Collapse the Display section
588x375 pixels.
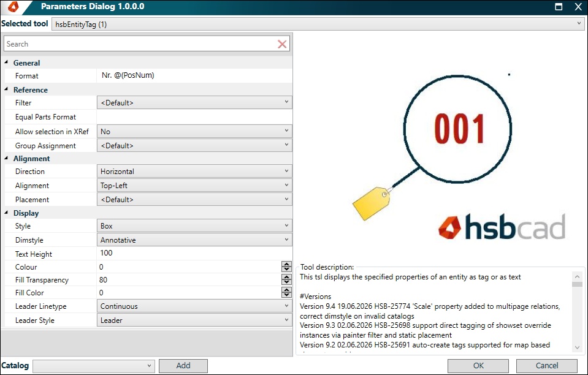[6, 213]
